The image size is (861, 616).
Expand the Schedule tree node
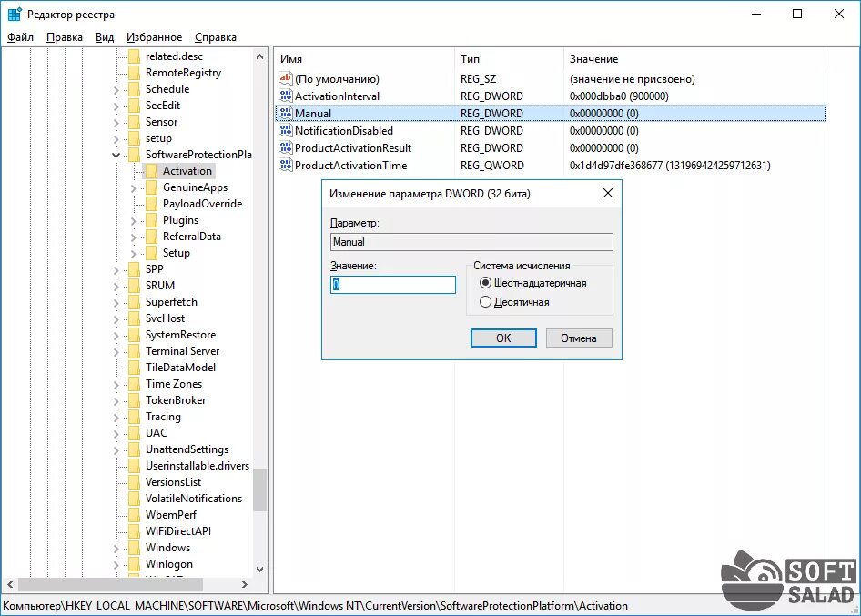point(116,90)
